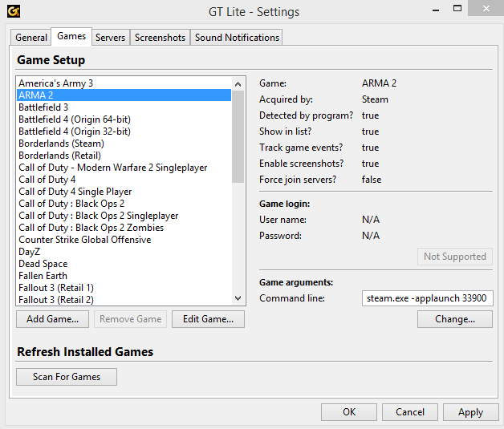Select Borderlands (Steam) game
Image resolution: width=504 pixels, height=429 pixels.
coord(124,144)
